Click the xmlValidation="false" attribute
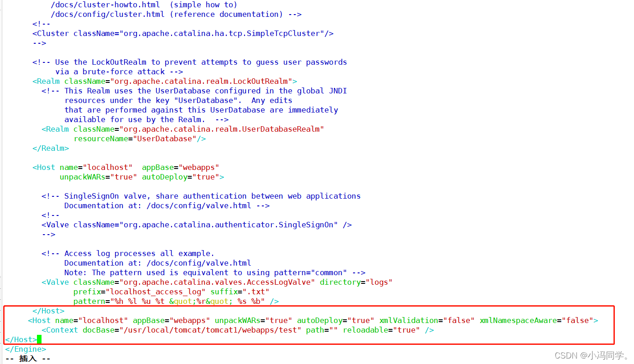 click(x=427, y=320)
